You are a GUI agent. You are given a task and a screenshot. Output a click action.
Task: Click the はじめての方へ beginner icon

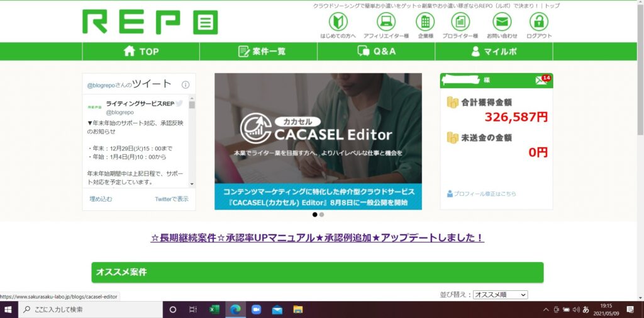pos(338,22)
